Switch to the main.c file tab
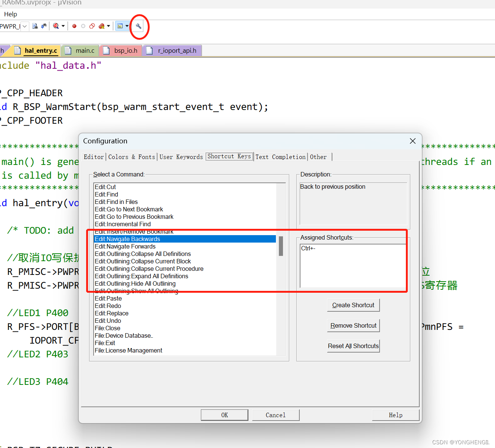This screenshot has width=495, height=448. click(80, 51)
